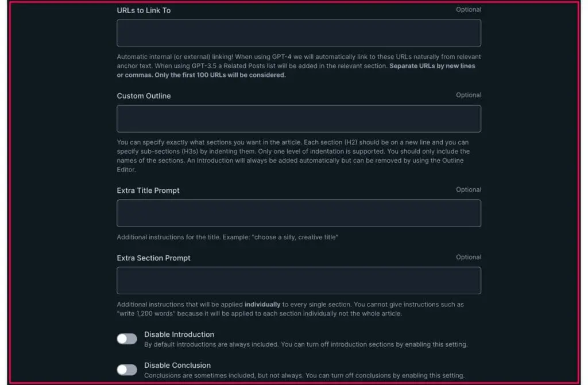Click the "Disable Conclusion" setting title
This screenshot has width=588, height=385.
point(177,365)
